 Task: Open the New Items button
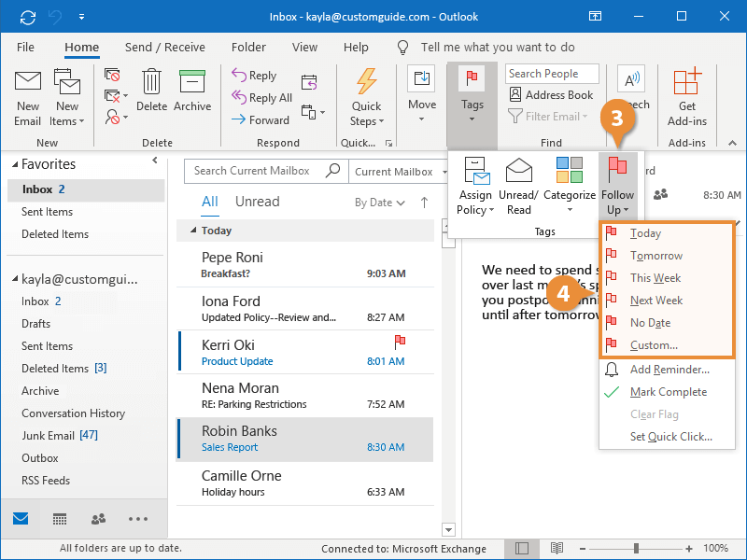[67, 98]
